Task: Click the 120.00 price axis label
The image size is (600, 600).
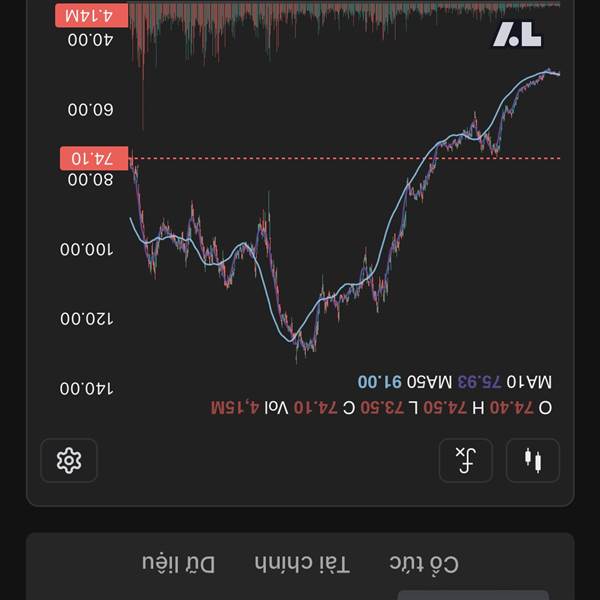Action: (90, 318)
